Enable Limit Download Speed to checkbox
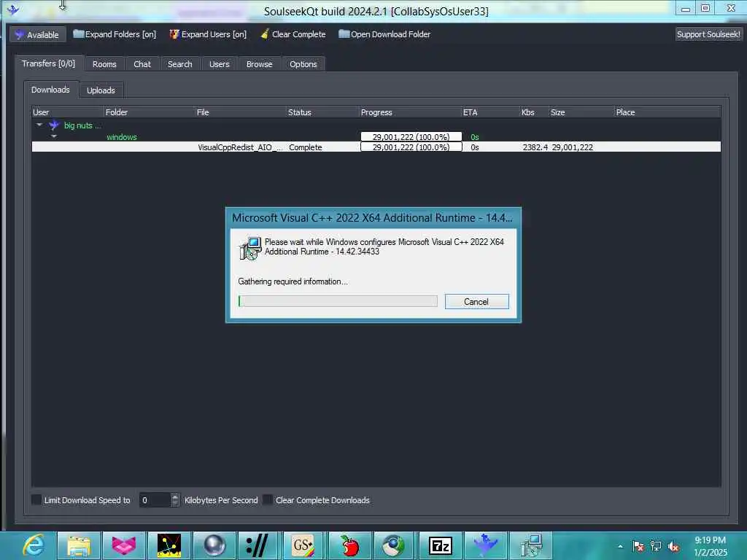This screenshot has height=560, width=747. click(x=36, y=499)
